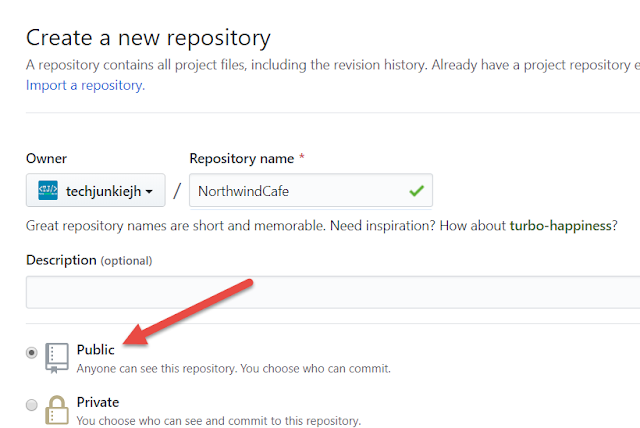Use the turbo-happiness name suggestion
This screenshot has width=640, height=428.
[560, 225]
